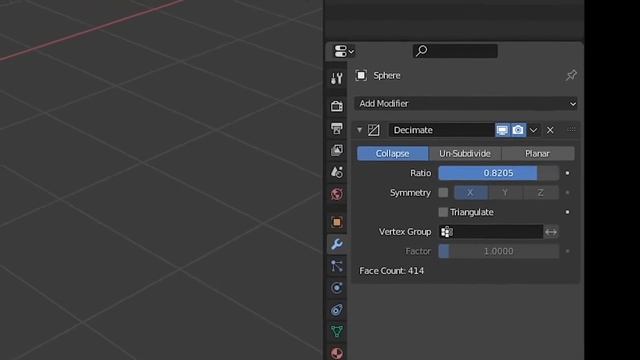Open the Decimate modifier options chevron
This screenshot has width=640, height=360.
click(533, 130)
